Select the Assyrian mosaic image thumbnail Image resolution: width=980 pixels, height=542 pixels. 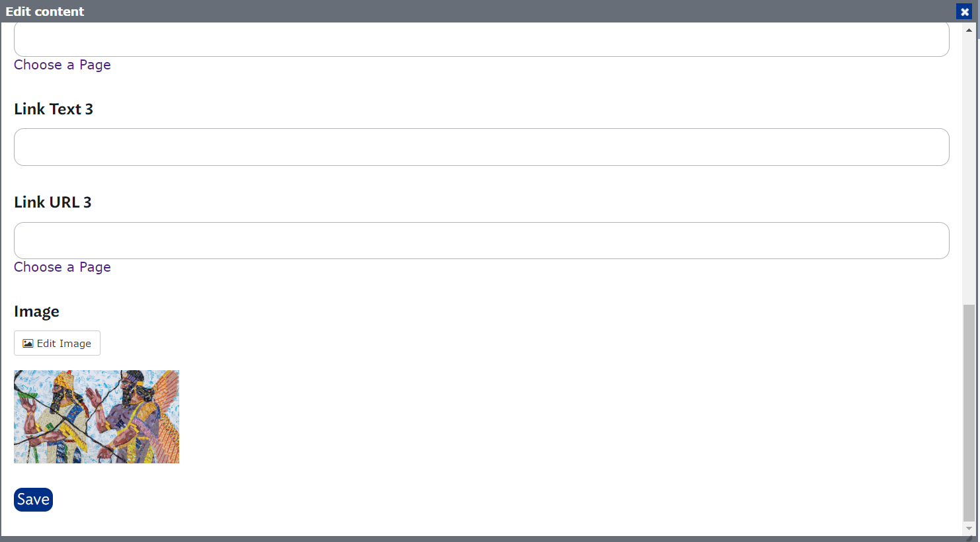click(x=97, y=416)
